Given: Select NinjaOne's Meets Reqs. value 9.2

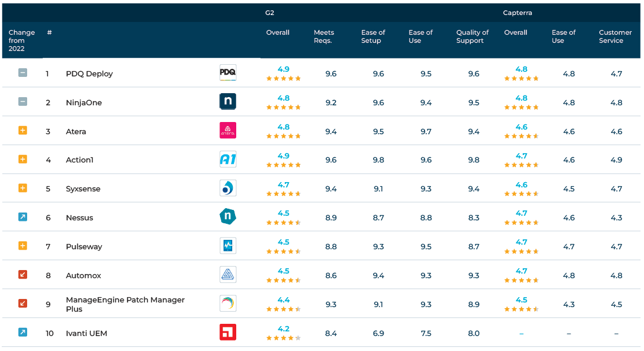Looking at the screenshot, I should 330,102.
